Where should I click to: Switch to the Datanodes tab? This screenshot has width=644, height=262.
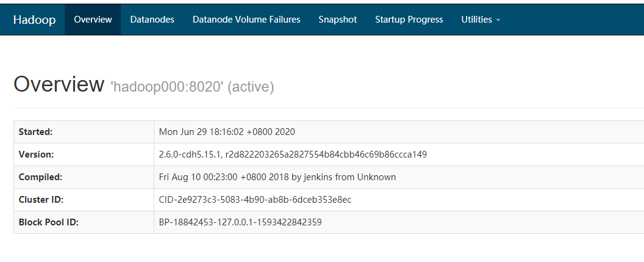pos(152,20)
